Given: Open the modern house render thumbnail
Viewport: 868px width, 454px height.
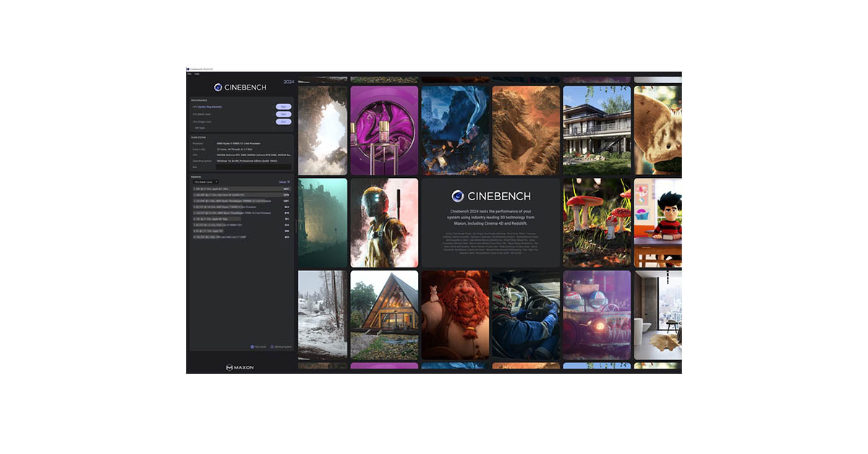Looking at the screenshot, I should coord(597,130).
